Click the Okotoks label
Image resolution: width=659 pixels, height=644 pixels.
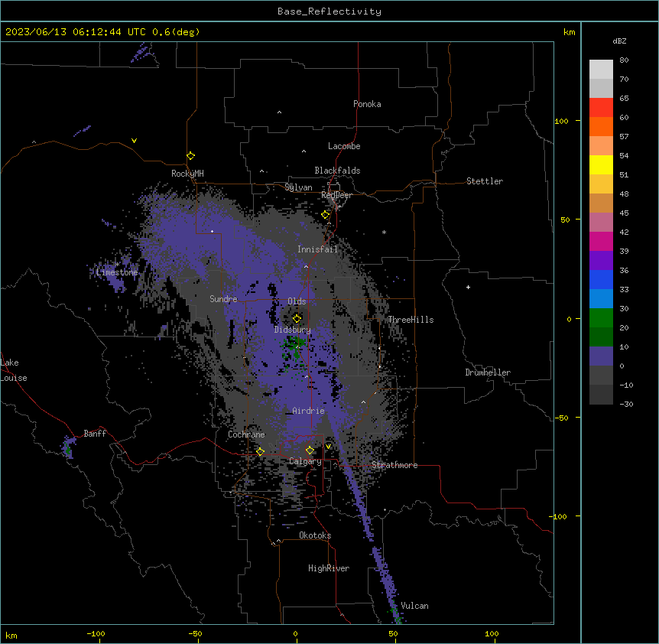tap(315, 535)
